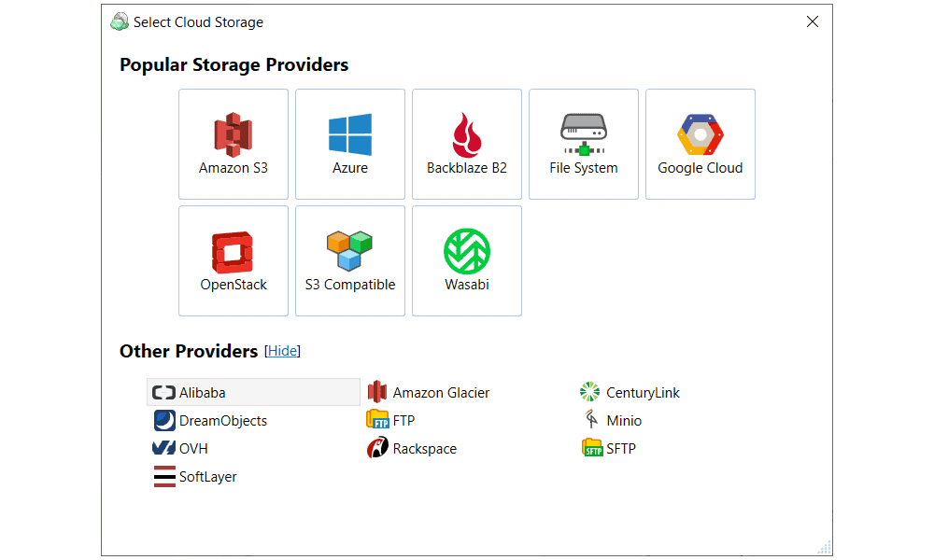934x560 pixels.
Task: Select the Amazon S3 storage tile
Action: click(233, 144)
